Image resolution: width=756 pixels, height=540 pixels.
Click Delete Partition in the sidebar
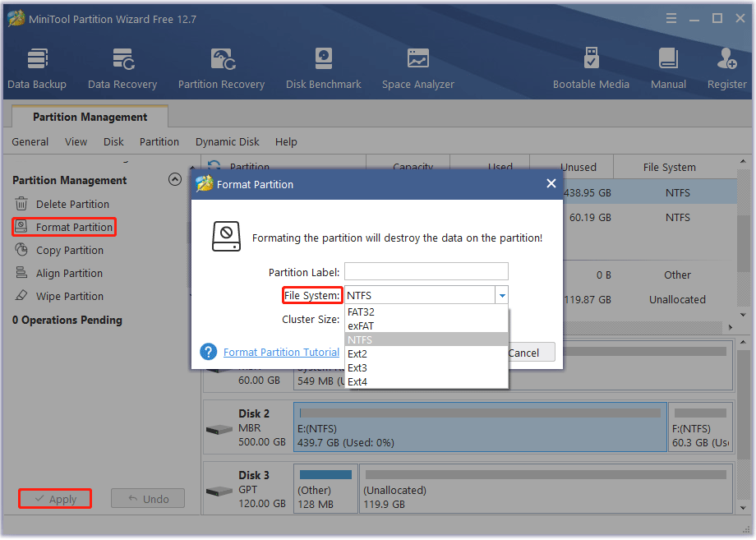(x=72, y=204)
